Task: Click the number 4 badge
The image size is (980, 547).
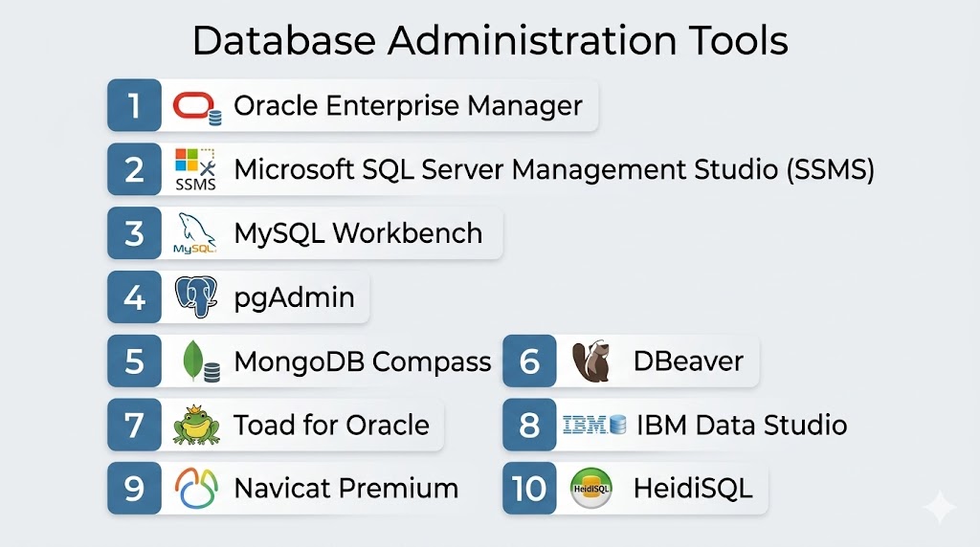Action: [x=134, y=297]
